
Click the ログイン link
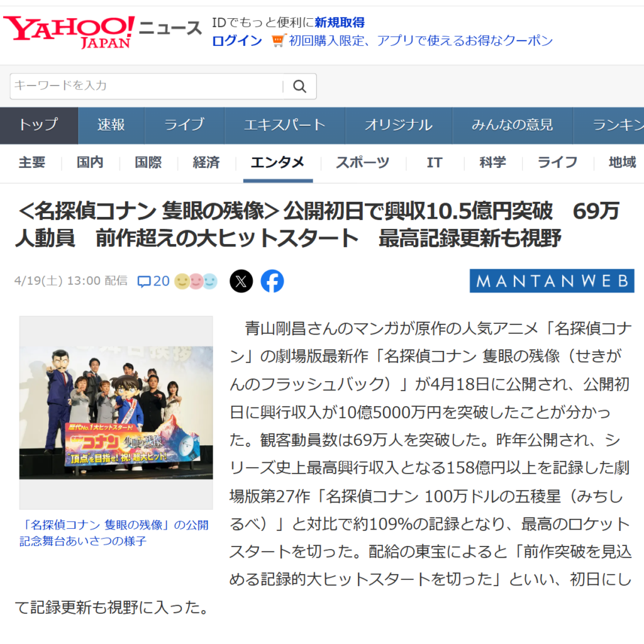click(x=237, y=41)
